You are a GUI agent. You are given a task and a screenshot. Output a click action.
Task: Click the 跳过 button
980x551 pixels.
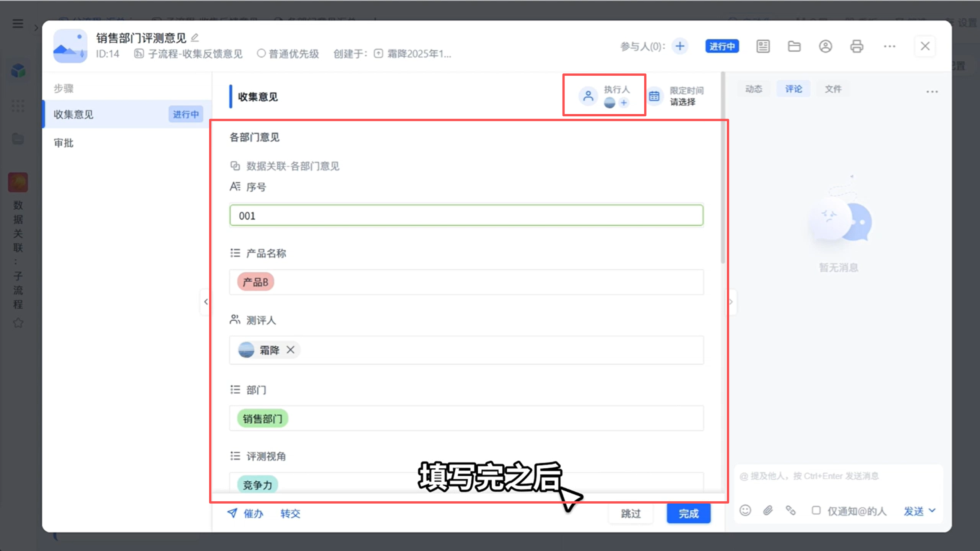point(631,513)
